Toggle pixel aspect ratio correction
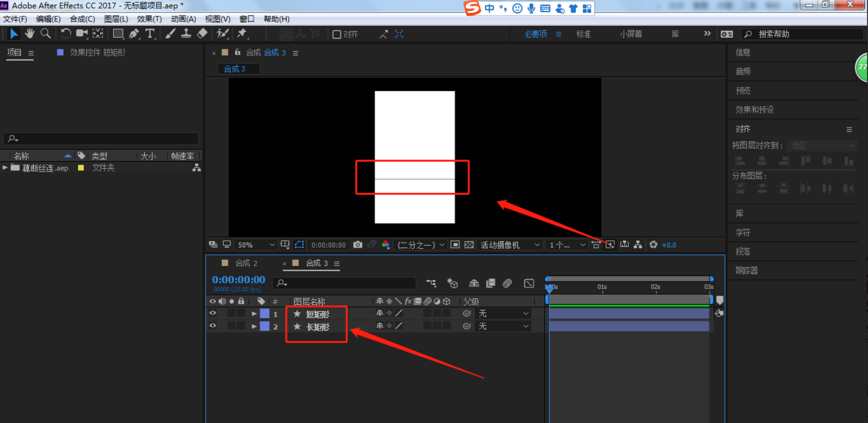The image size is (868, 423). pyautogui.click(x=596, y=245)
